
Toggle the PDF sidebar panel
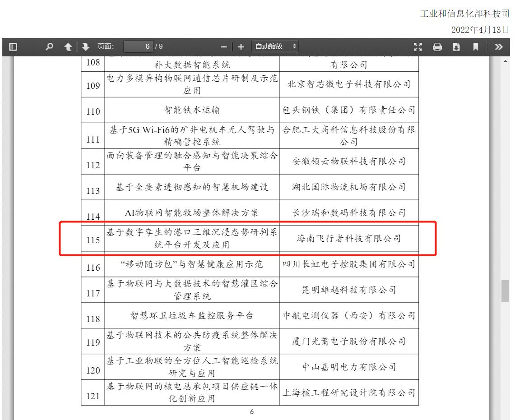pyautogui.click(x=13, y=46)
